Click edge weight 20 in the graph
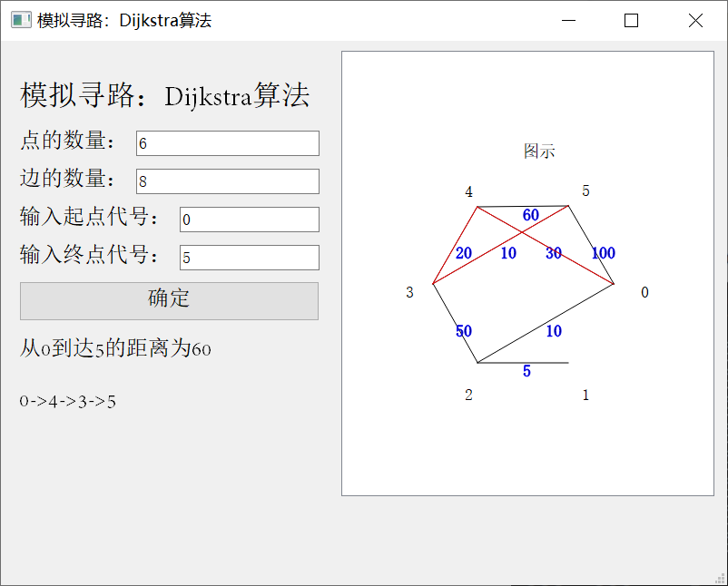This screenshot has height=586, width=728. [x=463, y=253]
